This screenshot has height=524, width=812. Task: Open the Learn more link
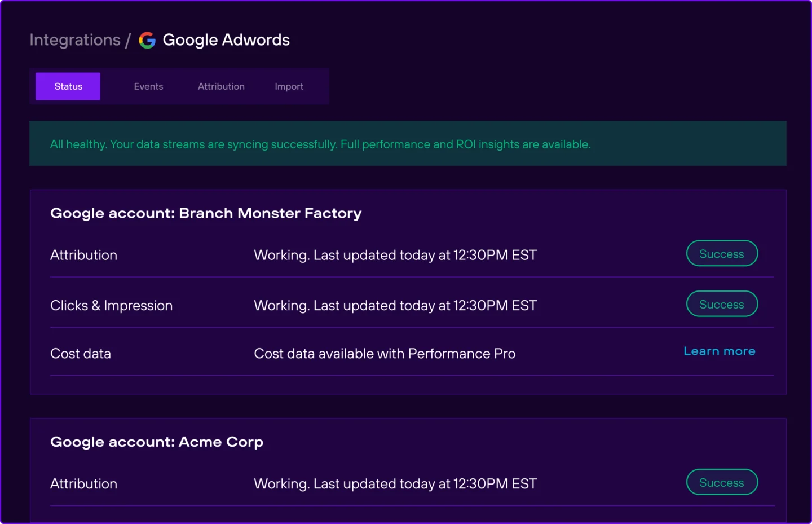click(x=719, y=351)
